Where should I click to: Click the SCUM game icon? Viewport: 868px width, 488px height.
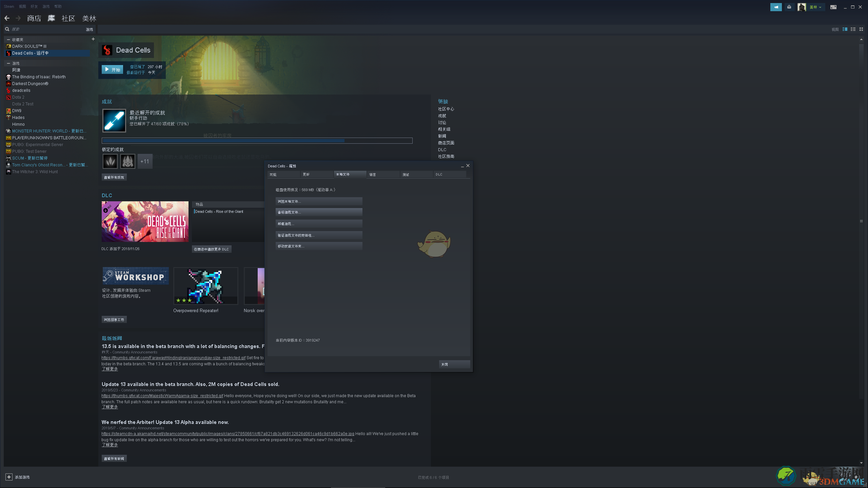[8, 158]
